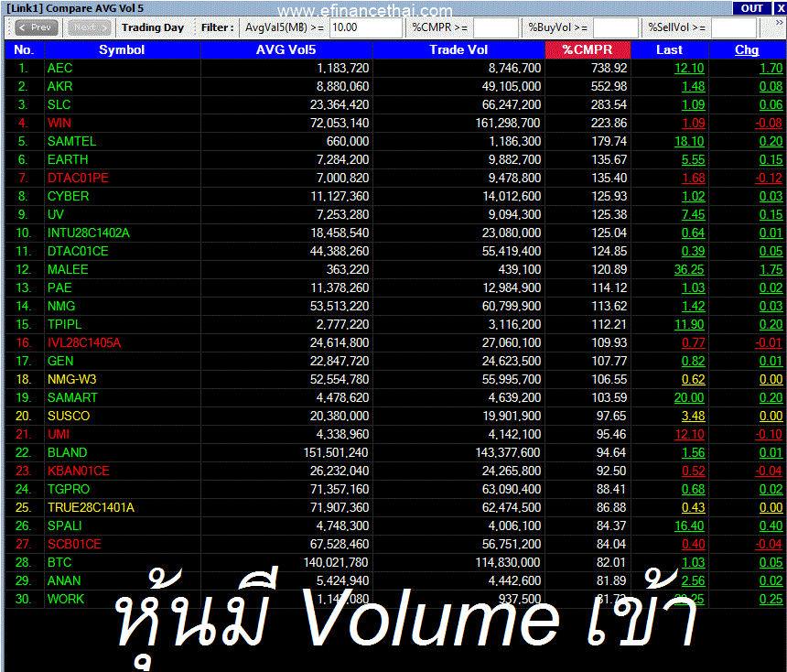Select the SUSCO symbol
Viewport: 787px width, 672px height.
[69, 417]
